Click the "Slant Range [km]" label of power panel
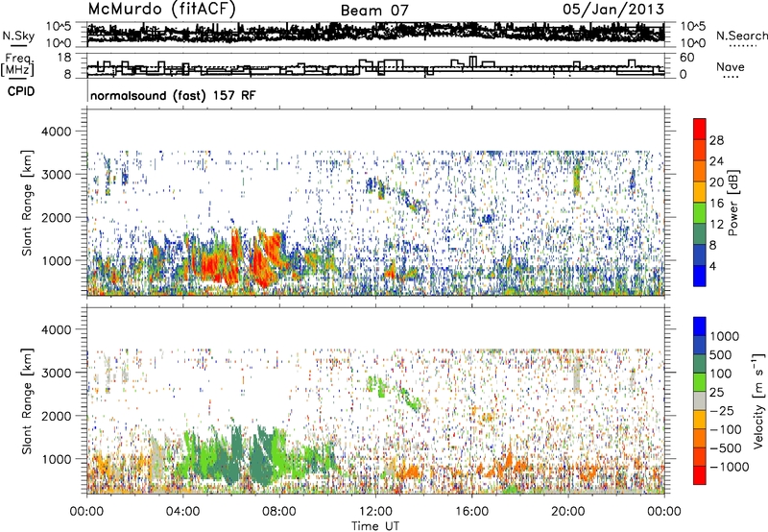 coord(27,203)
